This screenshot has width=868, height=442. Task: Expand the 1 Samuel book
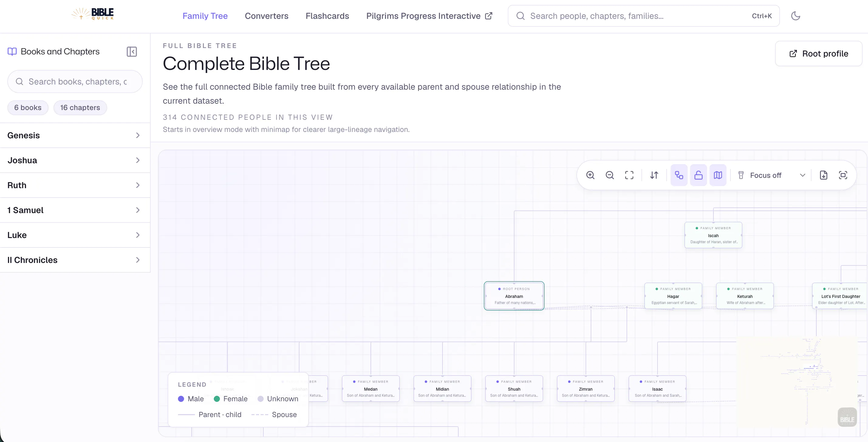(75, 210)
